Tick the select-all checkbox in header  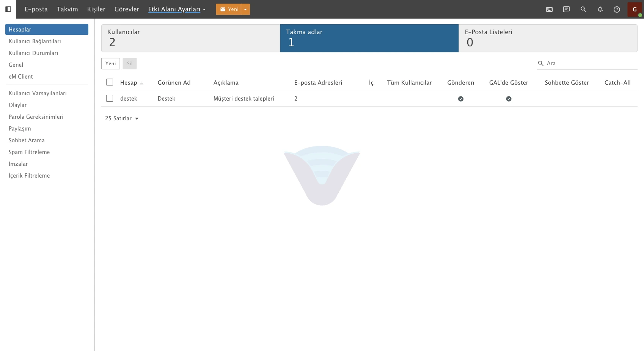pyautogui.click(x=110, y=82)
